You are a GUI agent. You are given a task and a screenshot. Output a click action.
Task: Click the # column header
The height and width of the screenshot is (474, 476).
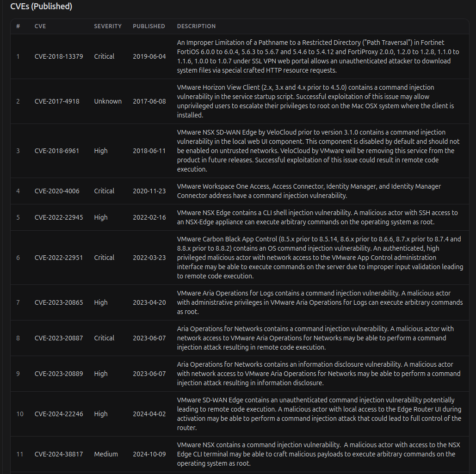coord(18,26)
